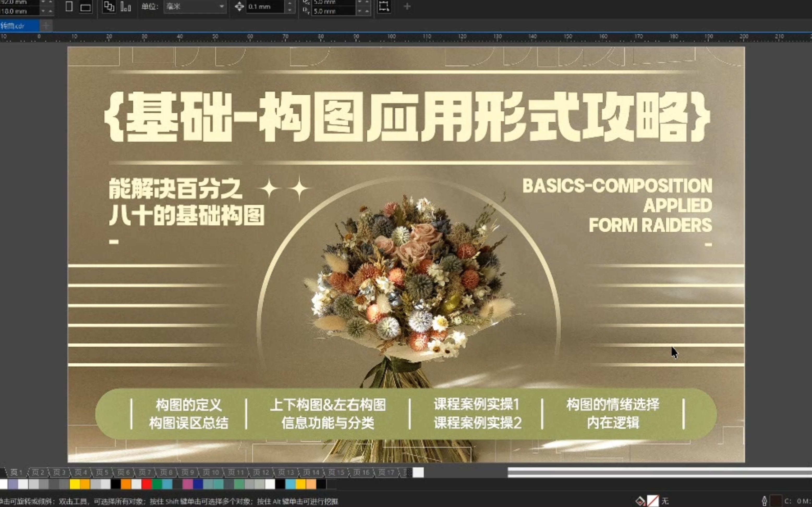Go to page tab 页 3
812x507 pixels.
pyautogui.click(x=59, y=472)
